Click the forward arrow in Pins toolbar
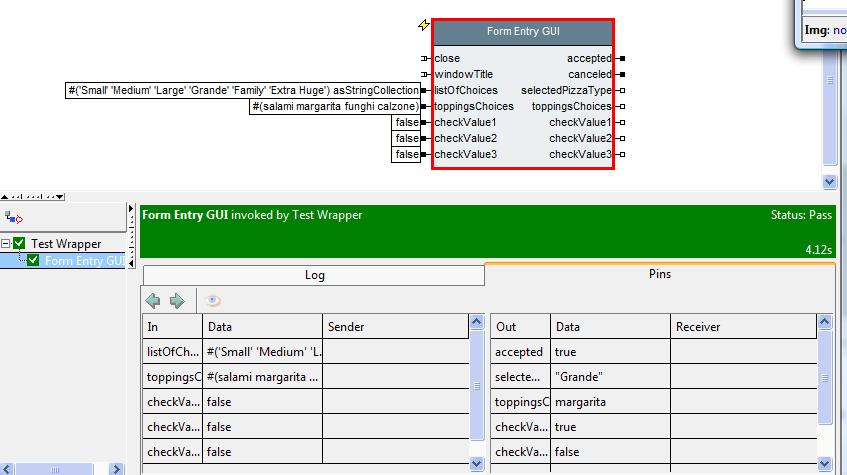This screenshot has width=847, height=475. pyautogui.click(x=177, y=300)
